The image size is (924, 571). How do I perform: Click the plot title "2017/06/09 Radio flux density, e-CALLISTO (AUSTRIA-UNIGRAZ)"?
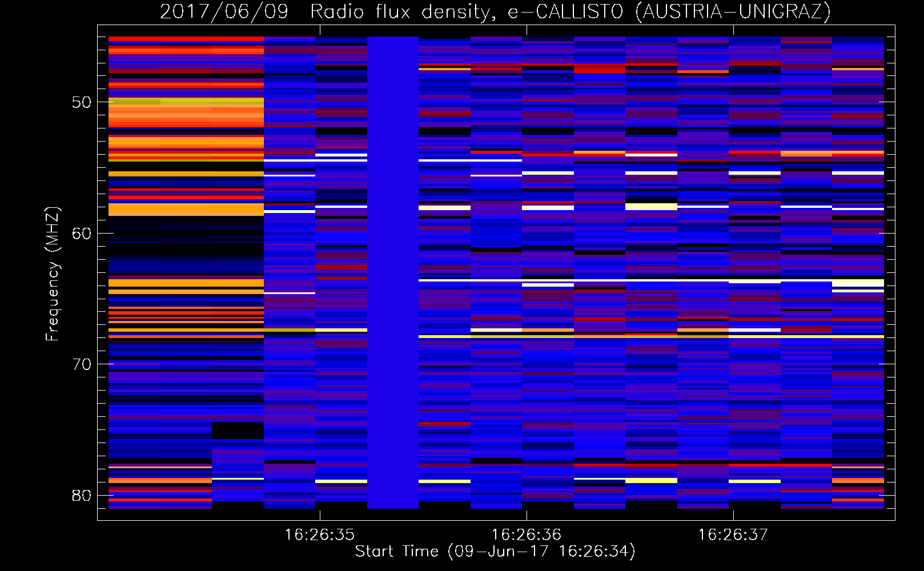(x=495, y=11)
